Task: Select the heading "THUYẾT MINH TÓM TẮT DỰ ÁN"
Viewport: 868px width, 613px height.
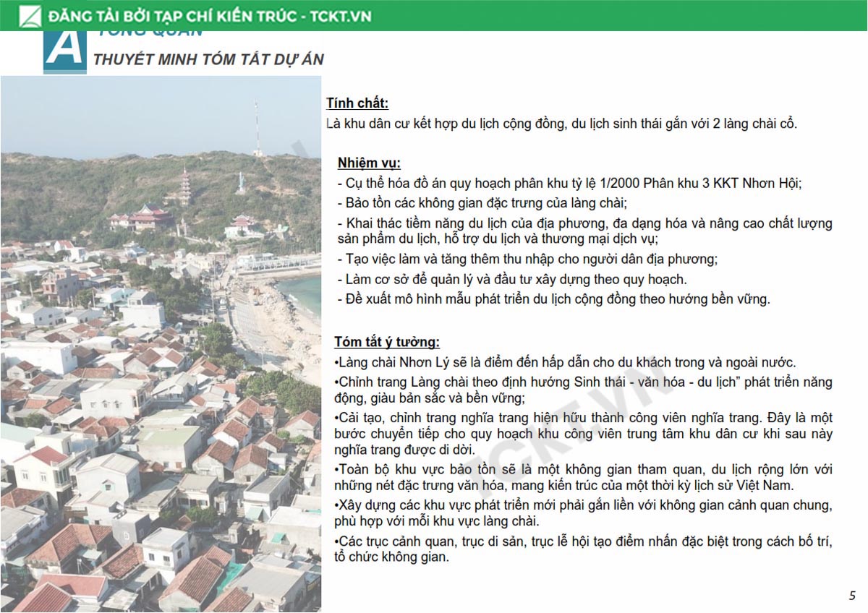Action: coord(208,59)
